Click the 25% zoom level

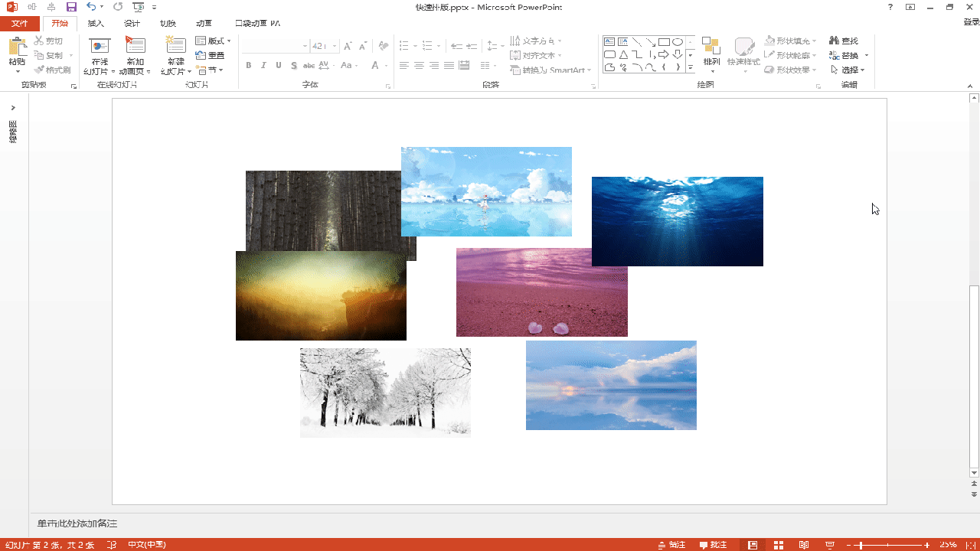(x=948, y=545)
